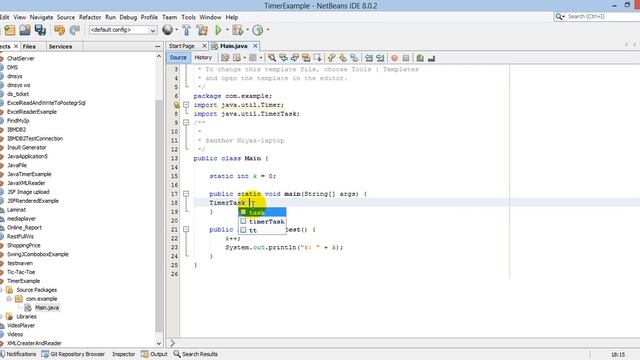Minimize the Projects panel
Image resolution: width=640 pixels, height=360 pixels.
point(158,47)
